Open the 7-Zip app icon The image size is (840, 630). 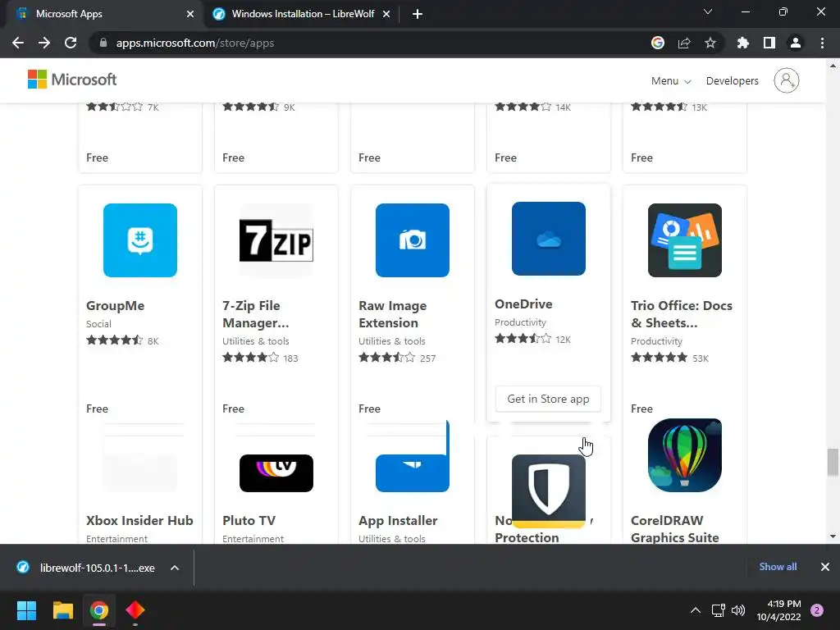[x=276, y=240]
